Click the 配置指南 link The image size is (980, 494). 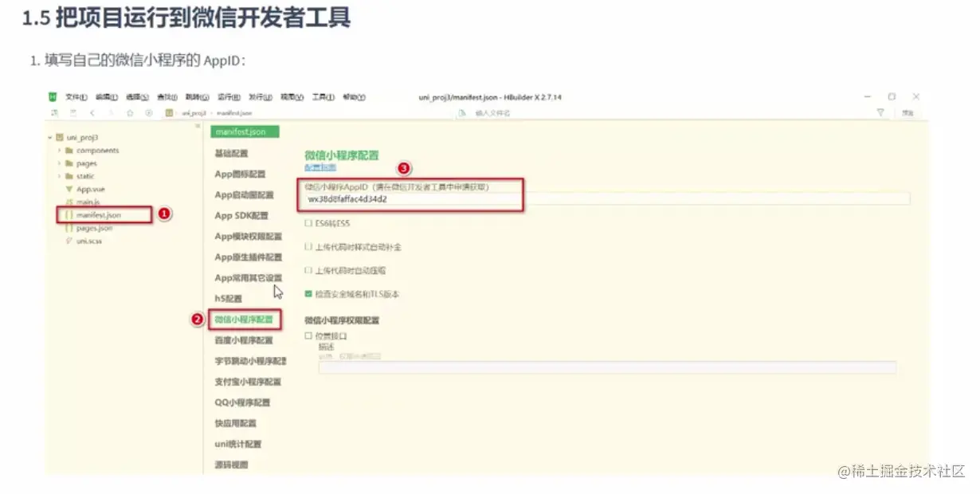click(x=320, y=167)
